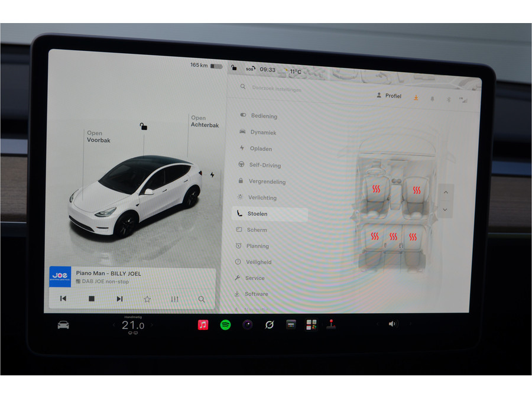Open the Vergrendeling menu
Image resolution: width=532 pixels, height=399 pixels.
click(262, 181)
